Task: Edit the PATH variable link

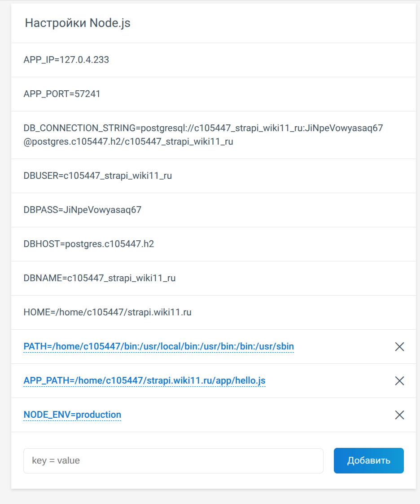Action: (x=159, y=346)
